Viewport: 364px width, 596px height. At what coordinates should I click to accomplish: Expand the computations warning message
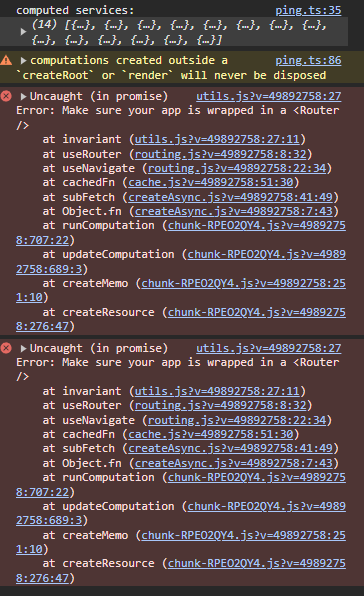[24, 60]
